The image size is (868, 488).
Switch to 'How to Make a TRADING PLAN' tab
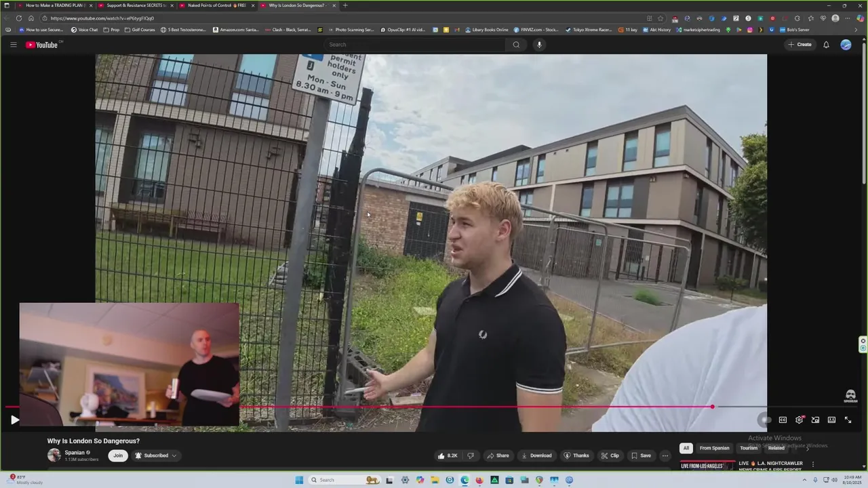(x=54, y=5)
